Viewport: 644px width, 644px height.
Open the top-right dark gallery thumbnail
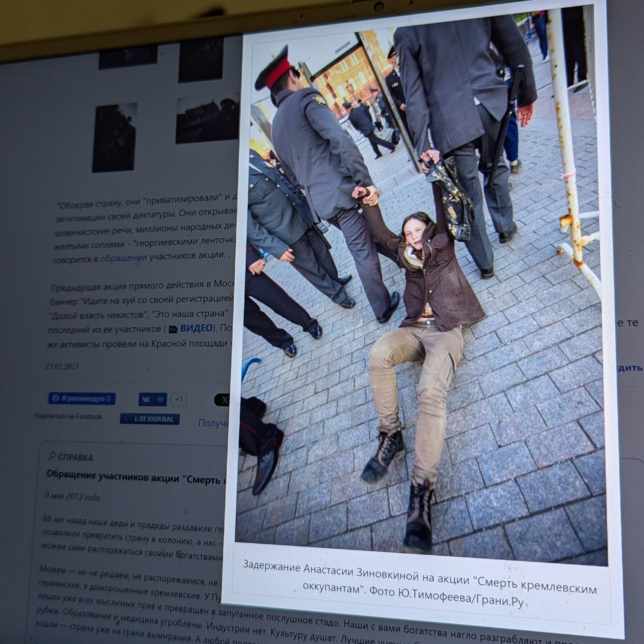[200, 59]
